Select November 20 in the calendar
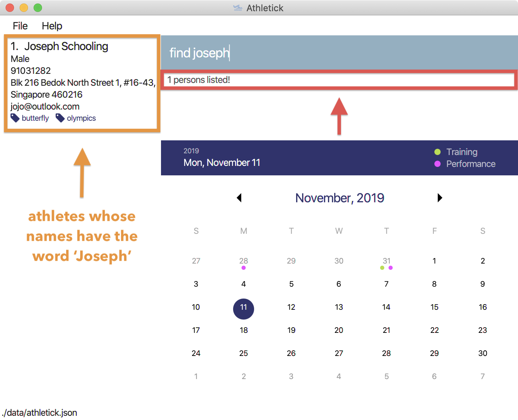The width and height of the screenshot is (518, 420). click(339, 330)
